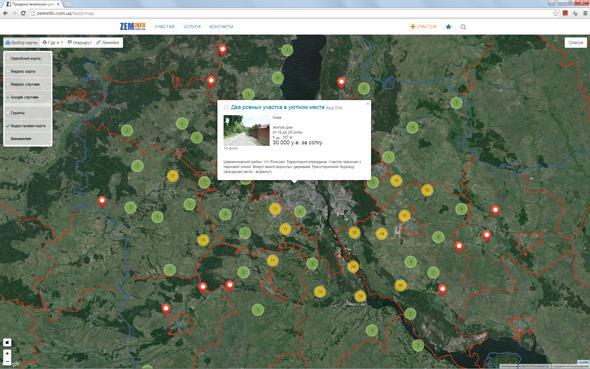Click the ZEMinfo site logo

click(x=132, y=26)
